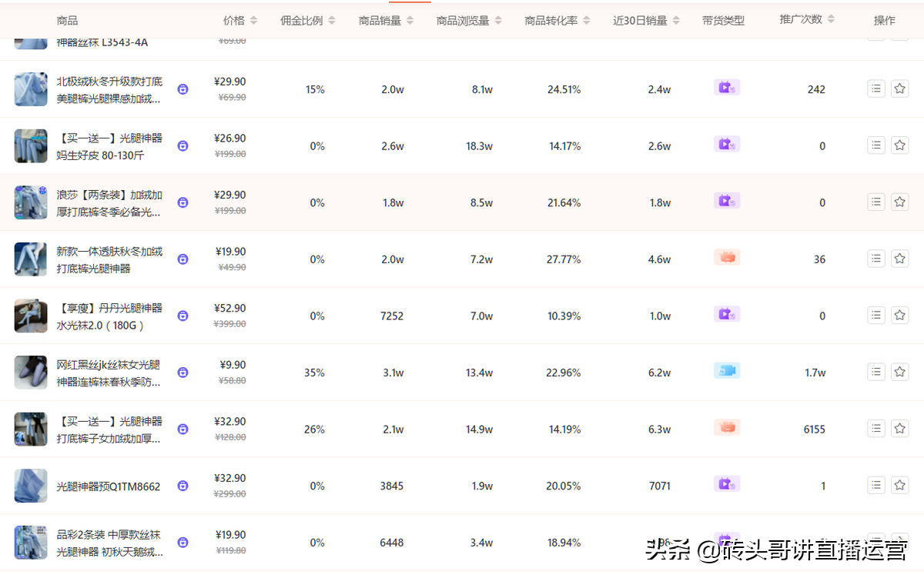
Task: Click views value 18.3w
Action: (479, 146)
